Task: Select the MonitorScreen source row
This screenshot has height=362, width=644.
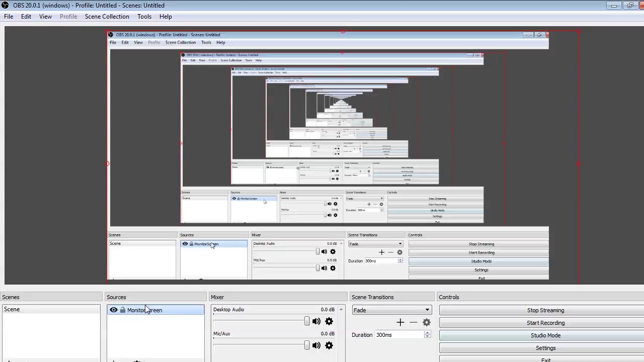Action: point(155,310)
